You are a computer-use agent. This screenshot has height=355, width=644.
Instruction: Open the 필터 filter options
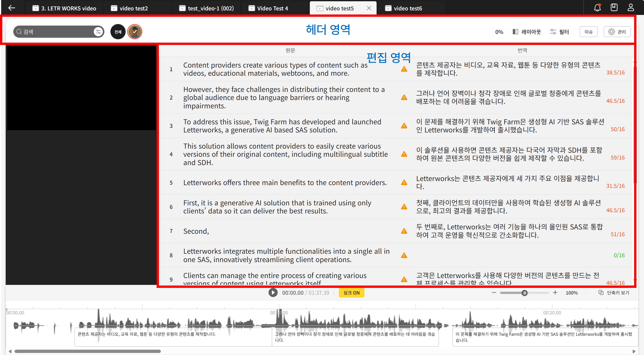click(559, 32)
